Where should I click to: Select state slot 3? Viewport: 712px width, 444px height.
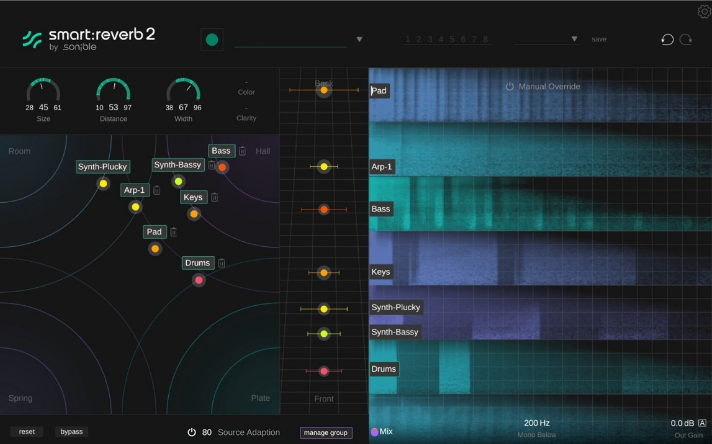pos(430,39)
